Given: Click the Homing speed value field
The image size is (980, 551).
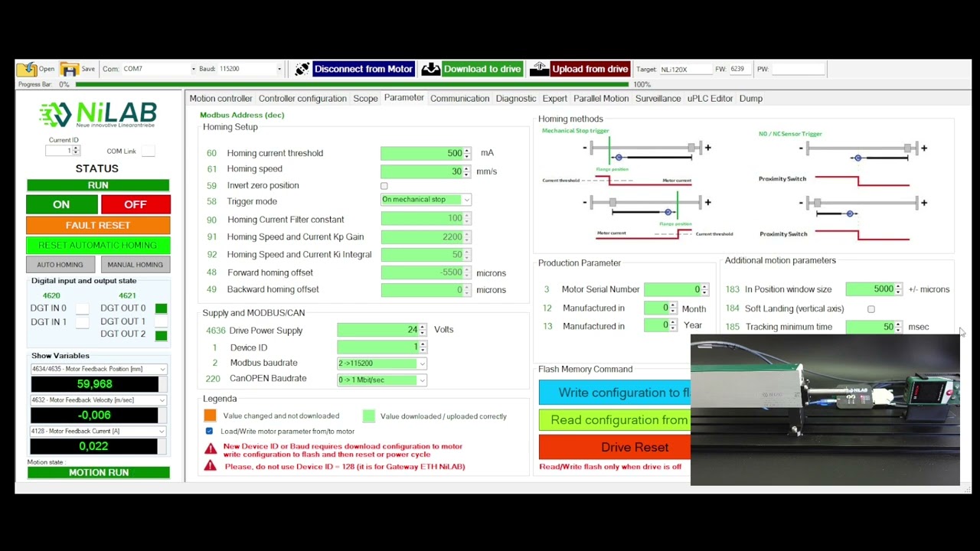Looking at the screenshot, I should pos(426,171).
